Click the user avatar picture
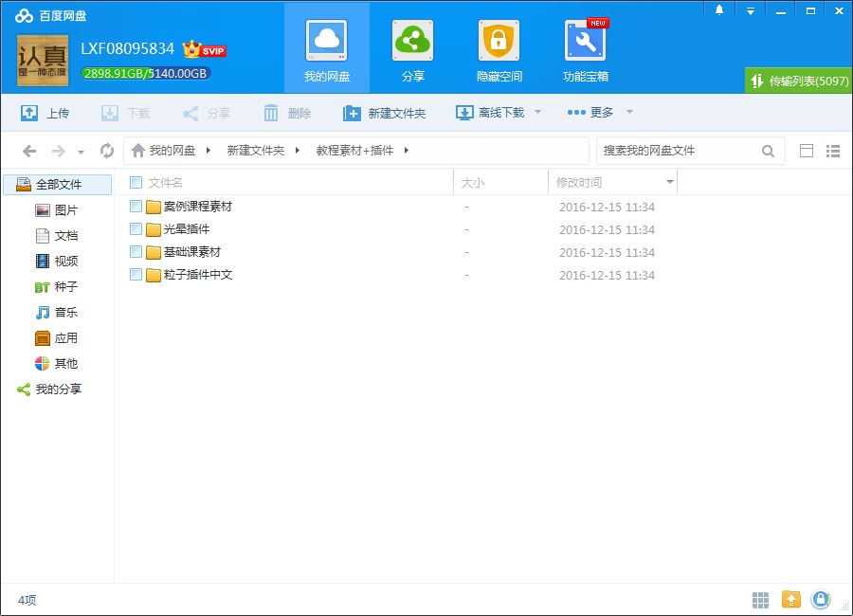This screenshot has height=616, width=853. coord(43,61)
